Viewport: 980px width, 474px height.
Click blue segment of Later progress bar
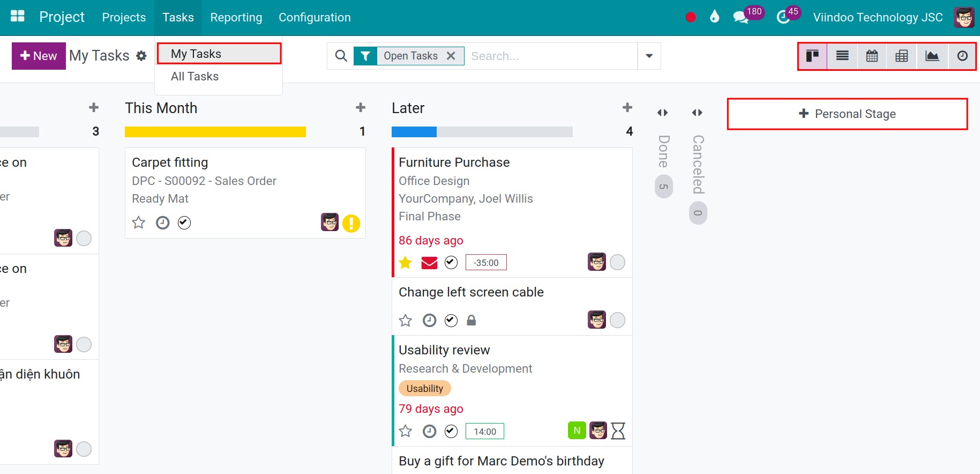coord(414,132)
